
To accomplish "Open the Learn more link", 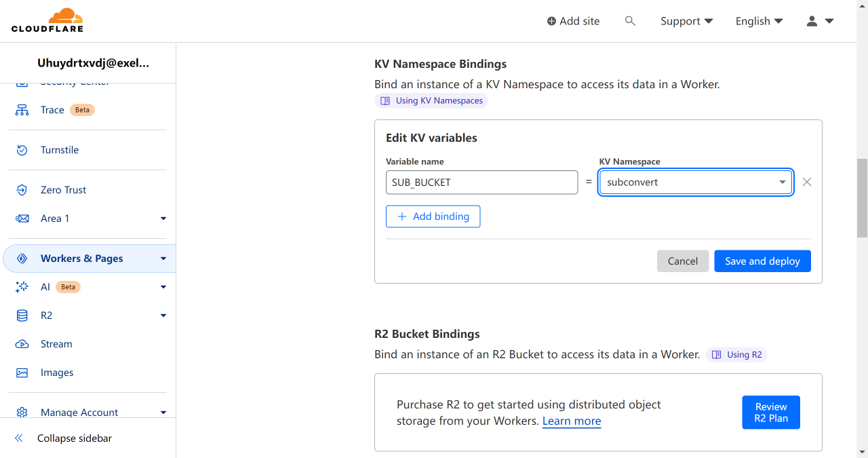I will click(572, 421).
